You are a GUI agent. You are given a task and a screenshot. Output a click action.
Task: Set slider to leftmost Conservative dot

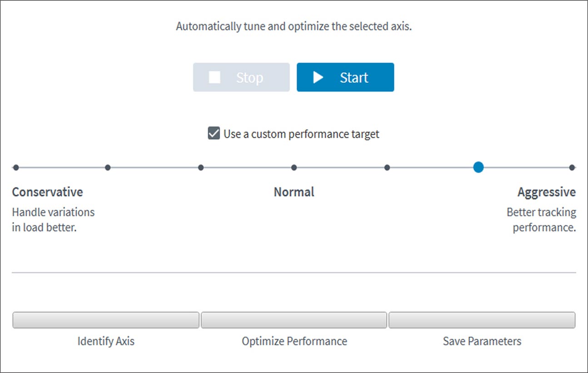coord(16,167)
